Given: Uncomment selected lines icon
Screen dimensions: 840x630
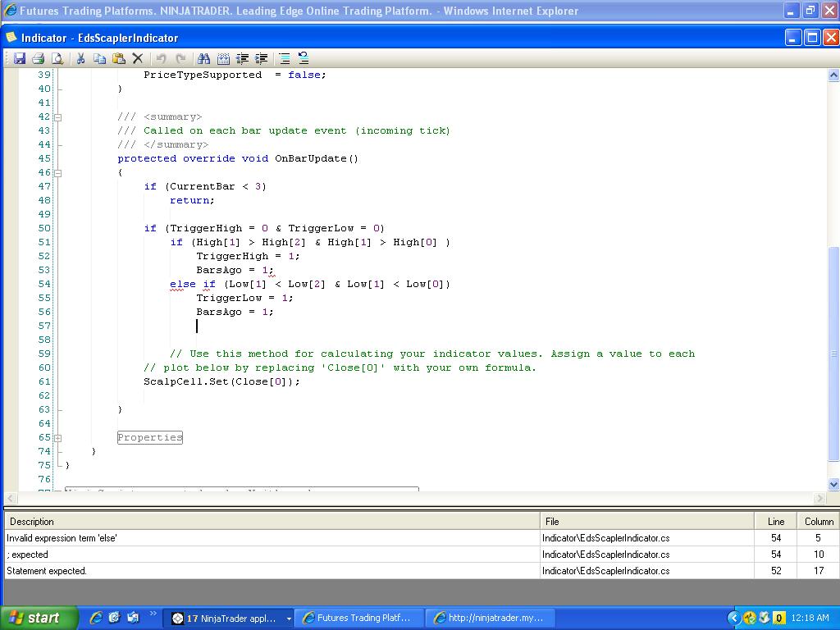Looking at the screenshot, I should (304, 58).
